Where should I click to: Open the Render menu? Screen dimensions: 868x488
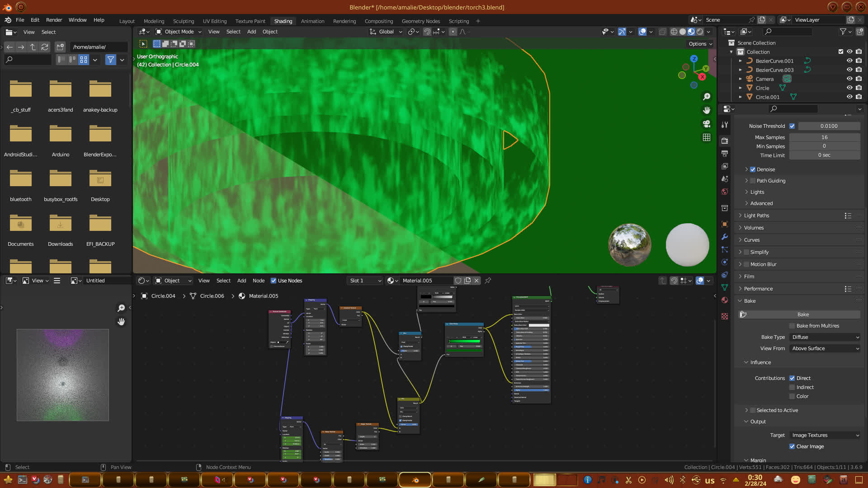click(x=54, y=20)
